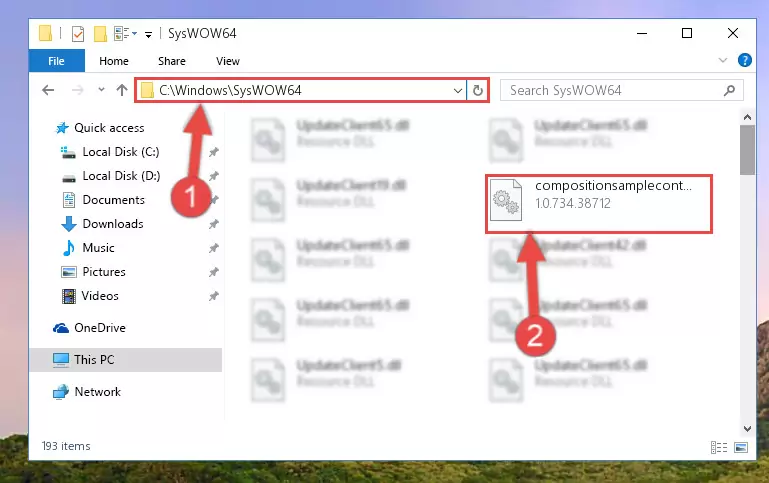Screen dimensions: 769x483
Task: Open the Customize Quick Access Toolbar dropdown arrow
Action: [148, 34]
